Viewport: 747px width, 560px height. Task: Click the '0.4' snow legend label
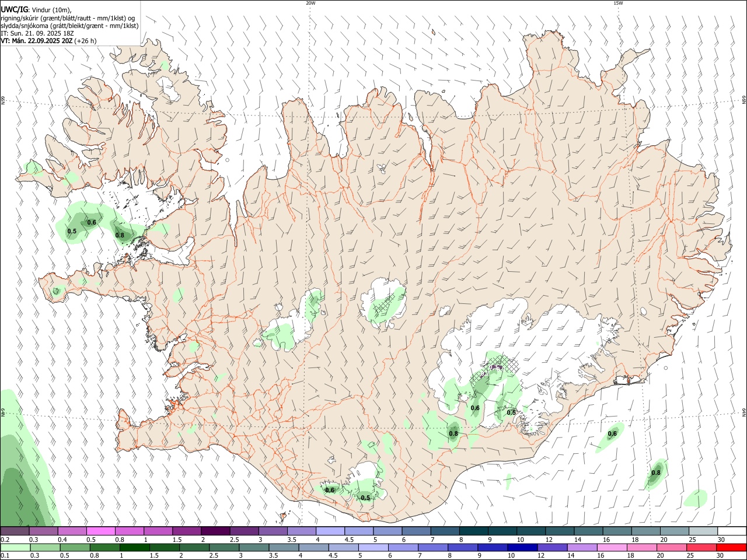tap(62, 540)
